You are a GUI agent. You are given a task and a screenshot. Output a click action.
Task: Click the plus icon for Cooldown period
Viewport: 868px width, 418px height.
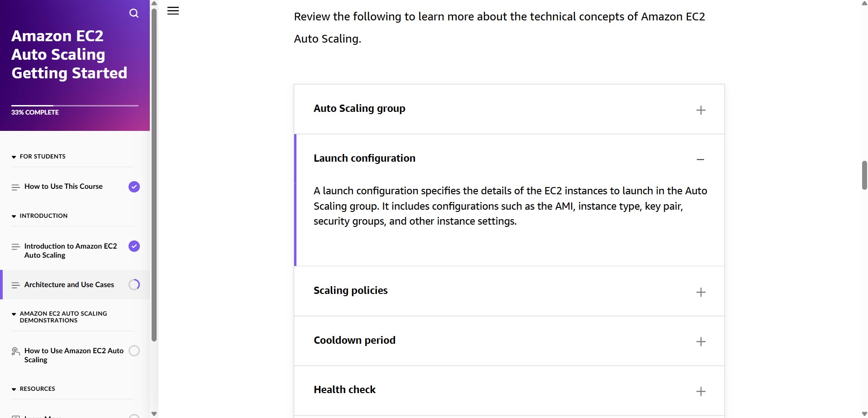pos(701,341)
